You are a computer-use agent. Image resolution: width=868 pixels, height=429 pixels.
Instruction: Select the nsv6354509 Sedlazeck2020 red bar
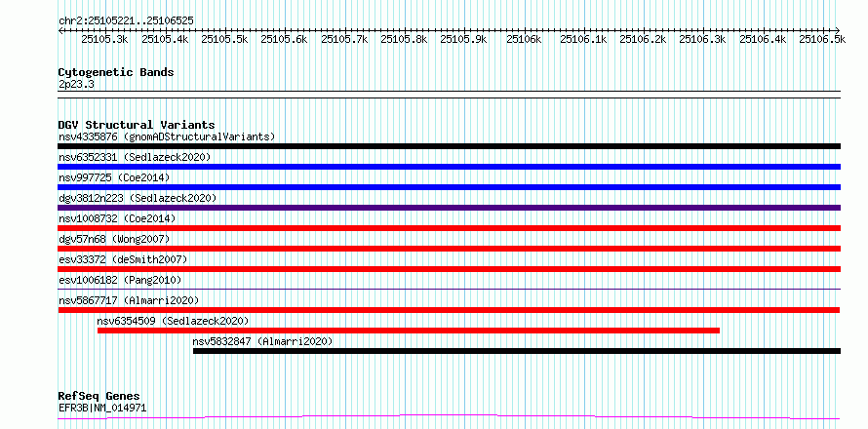[409, 331]
